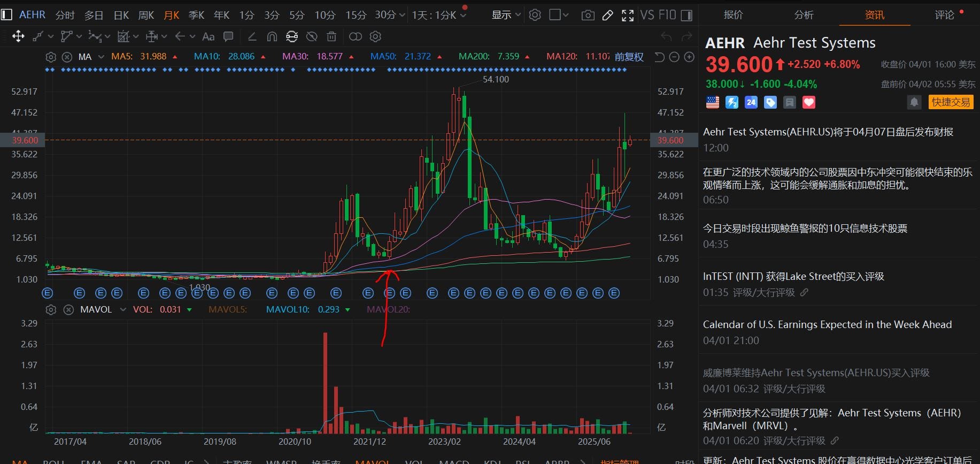
Task: Switch to 日K daily chart
Action: pyautogui.click(x=121, y=15)
